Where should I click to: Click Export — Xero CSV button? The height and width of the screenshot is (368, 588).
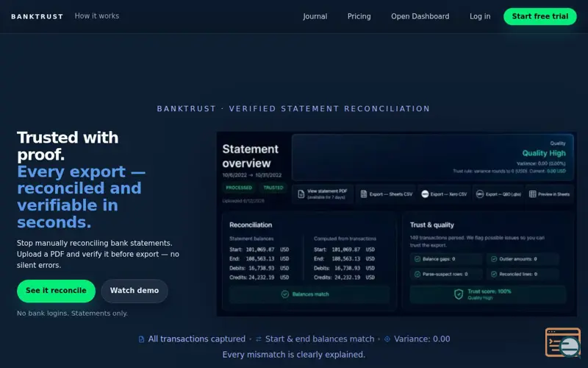coord(444,194)
